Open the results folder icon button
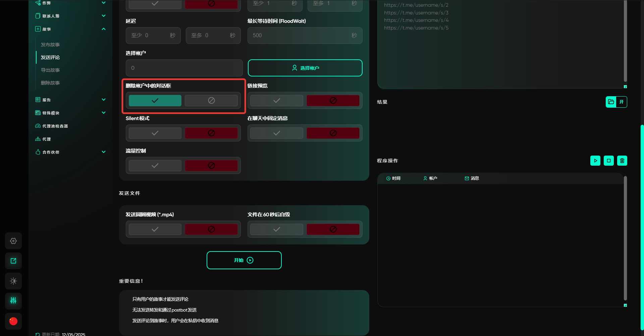This screenshot has height=336, width=644. click(611, 102)
